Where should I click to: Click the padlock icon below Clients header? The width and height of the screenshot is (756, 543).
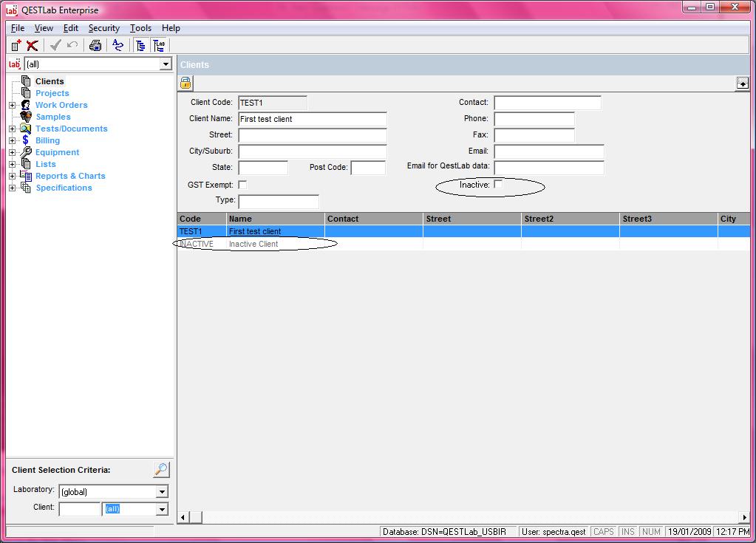185,83
